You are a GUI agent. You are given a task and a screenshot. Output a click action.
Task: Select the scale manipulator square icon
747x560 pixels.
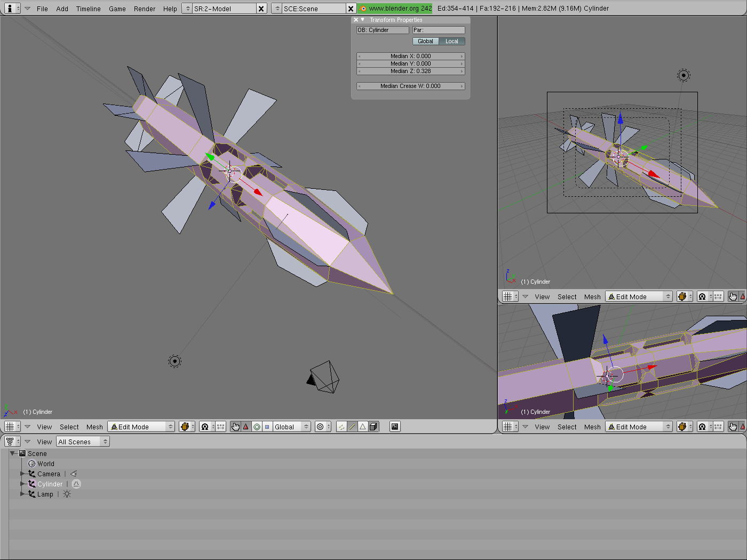(x=267, y=427)
